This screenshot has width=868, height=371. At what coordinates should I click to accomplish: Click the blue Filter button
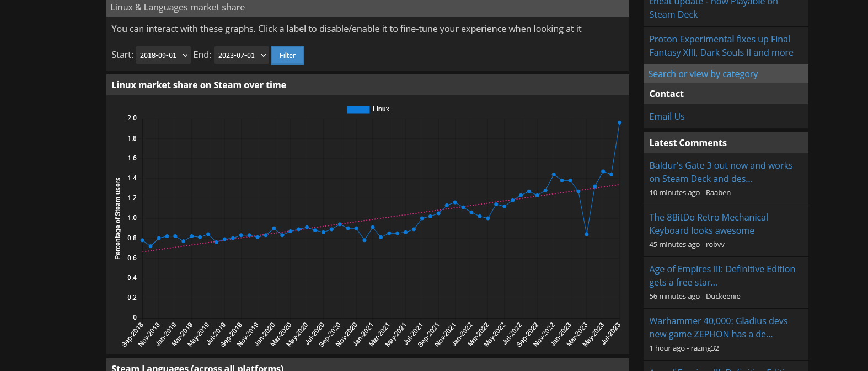point(287,55)
